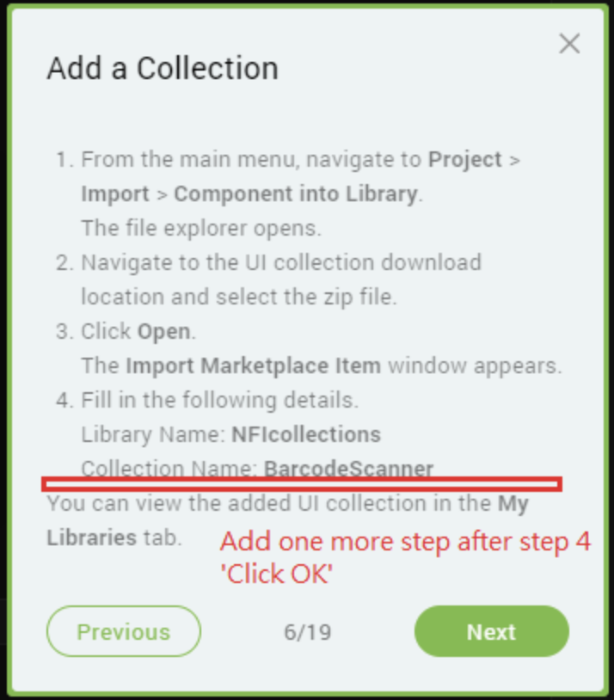614x700 pixels.
Task: Click the bold Open word in step 3
Action: pyautogui.click(x=163, y=332)
